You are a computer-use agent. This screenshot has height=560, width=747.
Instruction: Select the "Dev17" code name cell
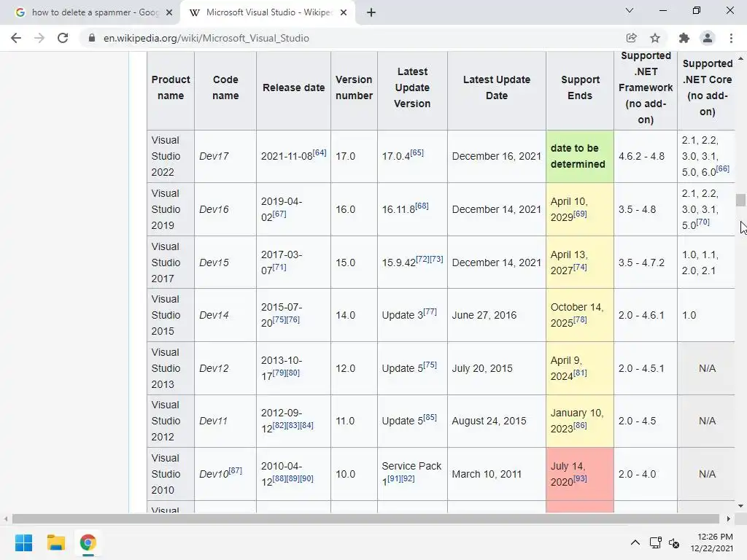point(225,156)
